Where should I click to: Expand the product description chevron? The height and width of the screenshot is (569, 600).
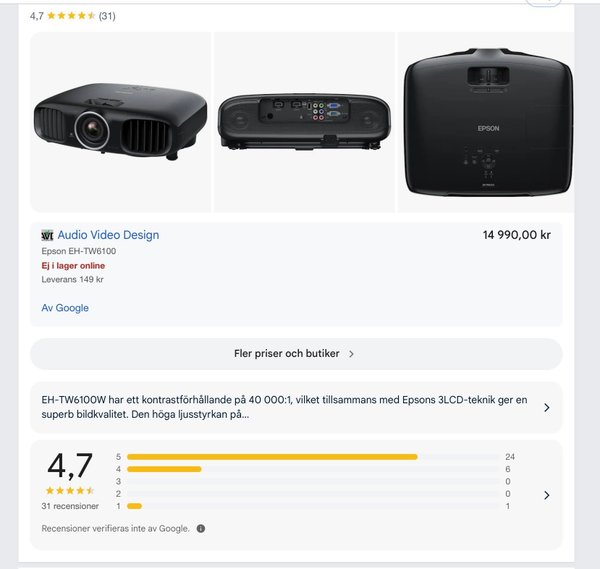[547, 408]
